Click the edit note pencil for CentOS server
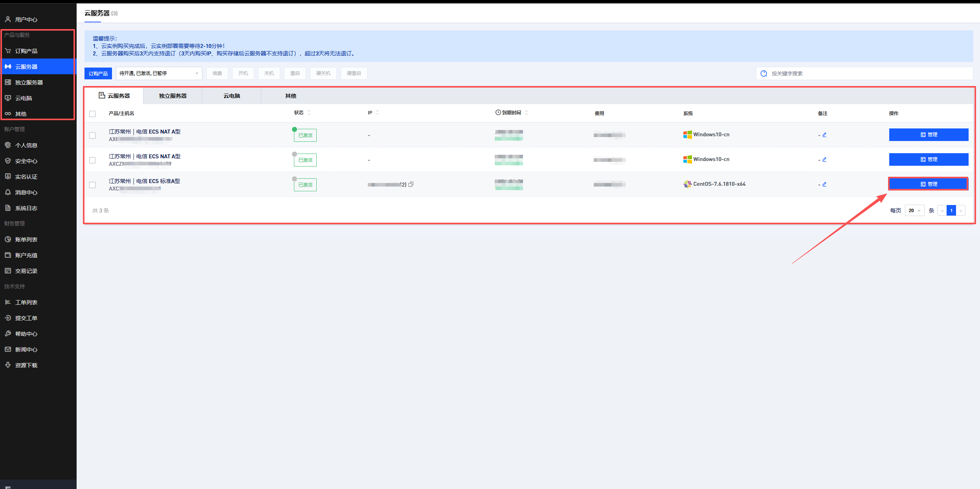Screen dimensions: 980x489 [x=824, y=184]
